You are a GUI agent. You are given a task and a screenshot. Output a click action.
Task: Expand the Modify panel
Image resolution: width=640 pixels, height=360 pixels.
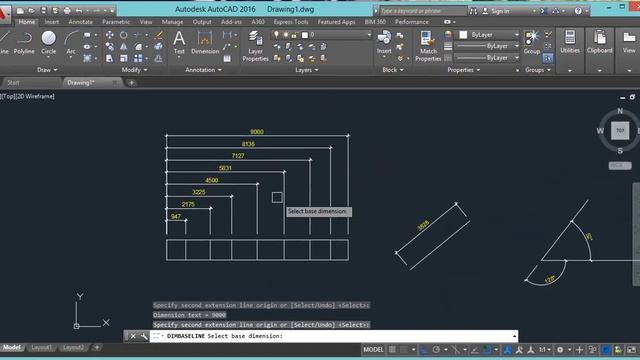point(134,70)
